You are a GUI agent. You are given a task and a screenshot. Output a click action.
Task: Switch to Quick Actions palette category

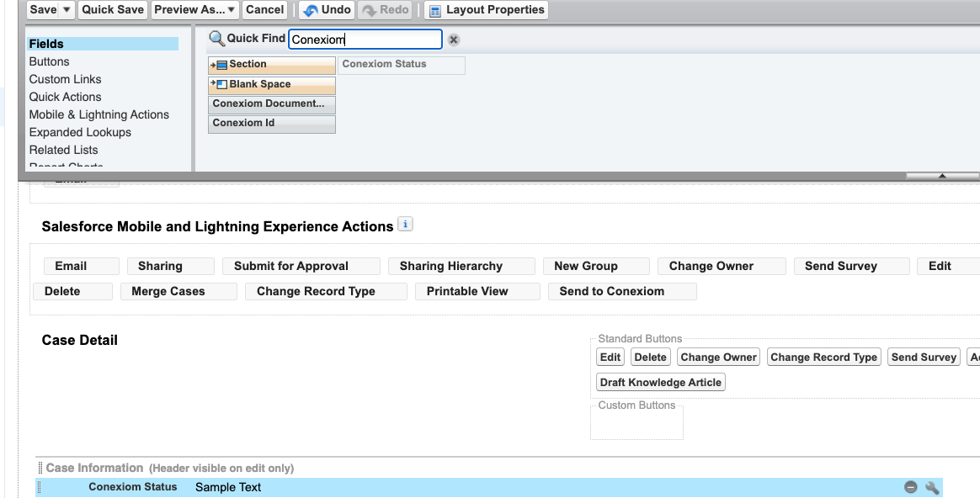click(x=65, y=97)
